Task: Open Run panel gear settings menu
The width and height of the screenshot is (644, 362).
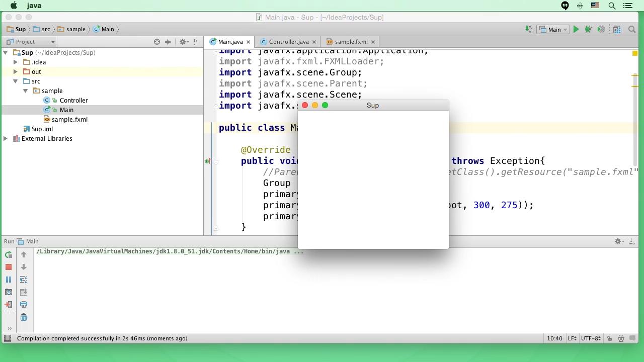Action: click(619, 241)
